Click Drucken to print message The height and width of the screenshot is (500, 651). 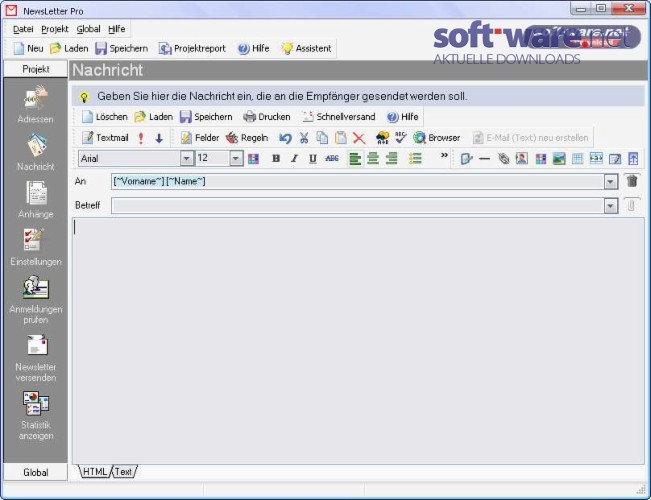(x=267, y=117)
